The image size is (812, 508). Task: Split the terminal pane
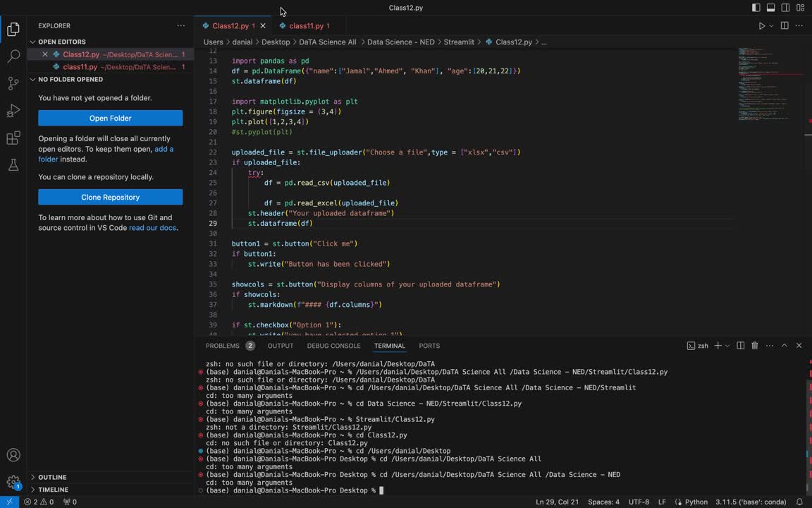coord(741,345)
